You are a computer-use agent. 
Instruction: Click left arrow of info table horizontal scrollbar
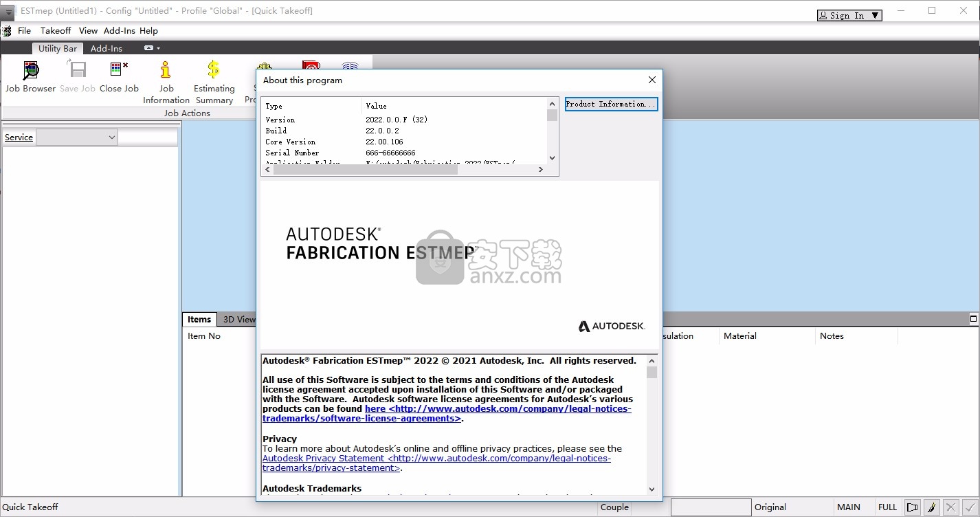click(x=267, y=169)
